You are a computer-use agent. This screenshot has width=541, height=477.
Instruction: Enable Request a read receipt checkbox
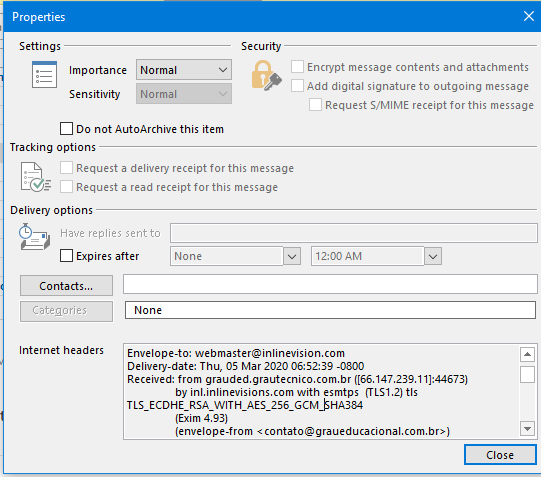pyautogui.click(x=66, y=187)
